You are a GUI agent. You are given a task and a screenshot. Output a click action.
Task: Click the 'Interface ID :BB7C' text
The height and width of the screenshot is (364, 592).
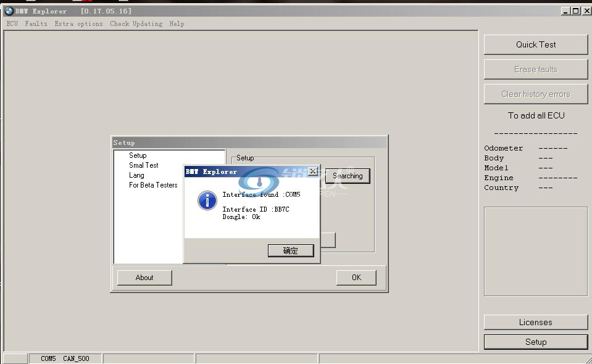point(256,209)
